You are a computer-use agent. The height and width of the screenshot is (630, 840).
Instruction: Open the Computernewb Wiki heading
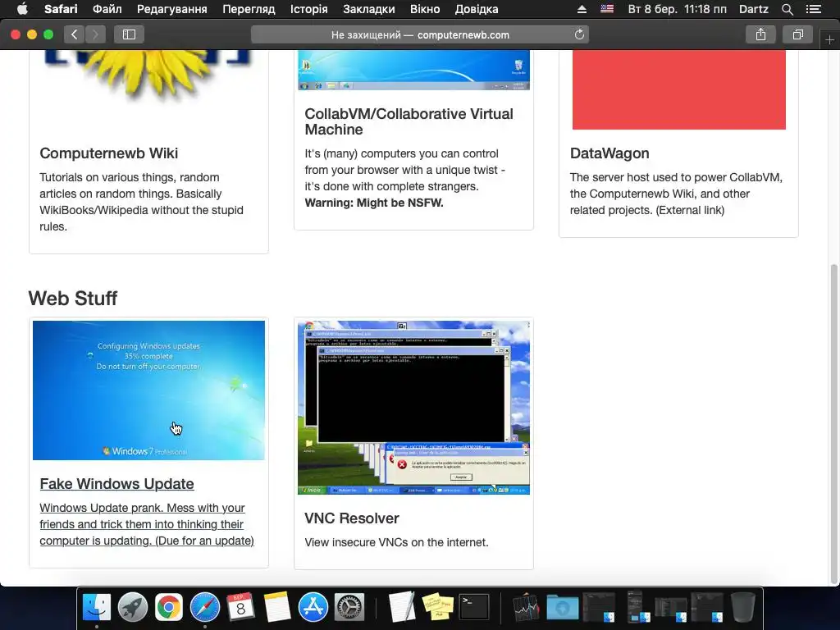pyautogui.click(x=109, y=153)
